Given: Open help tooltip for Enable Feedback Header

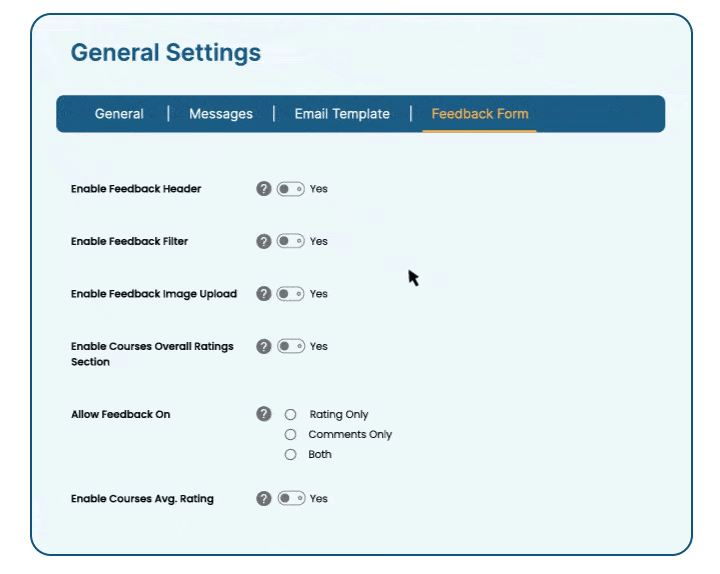Looking at the screenshot, I should click(x=264, y=189).
